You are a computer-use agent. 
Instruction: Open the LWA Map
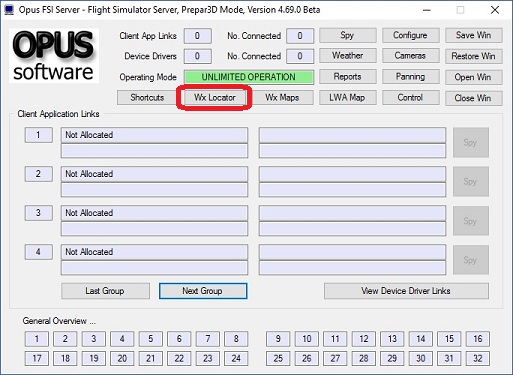347,98
